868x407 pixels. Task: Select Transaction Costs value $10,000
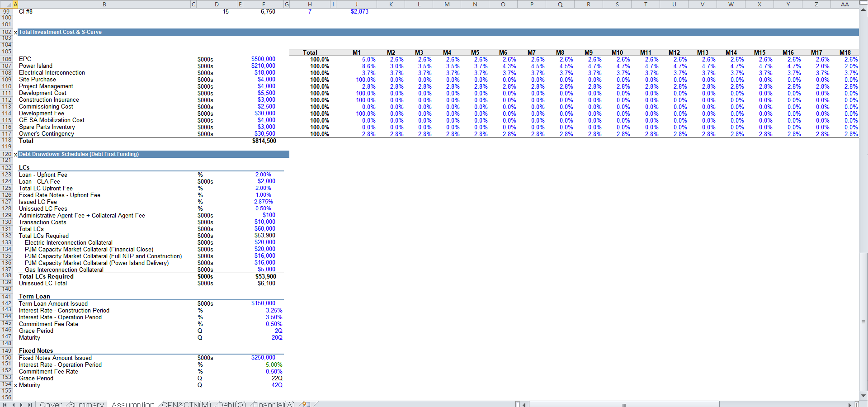click(x=264, y=222)
